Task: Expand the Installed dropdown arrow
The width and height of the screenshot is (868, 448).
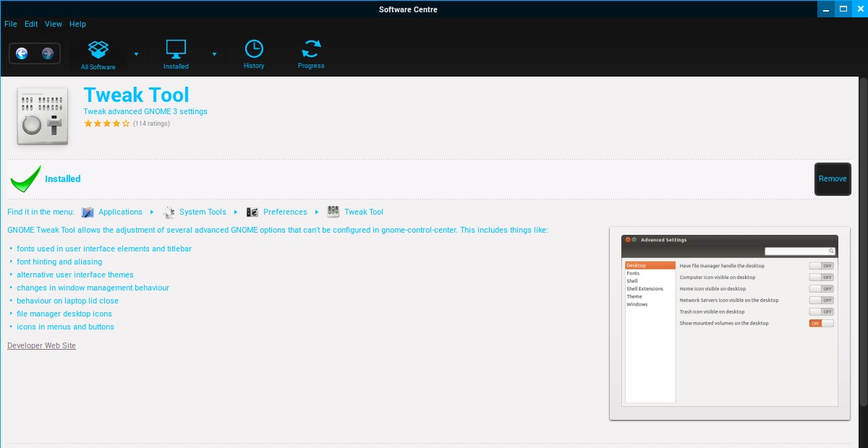Action: coord(214,53)
